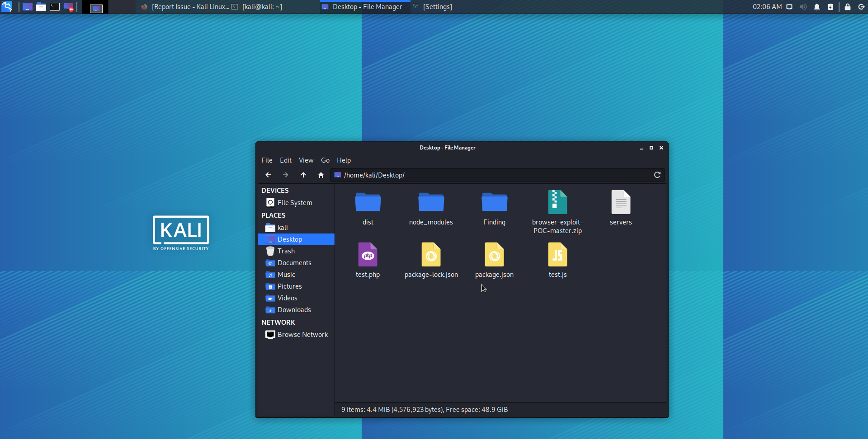Switch to the Settings taskbar window

pos(437,7)
